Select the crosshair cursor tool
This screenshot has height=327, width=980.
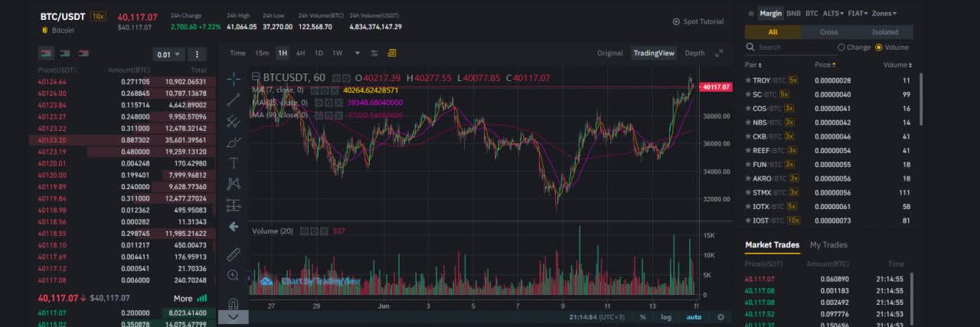point(234,78)
